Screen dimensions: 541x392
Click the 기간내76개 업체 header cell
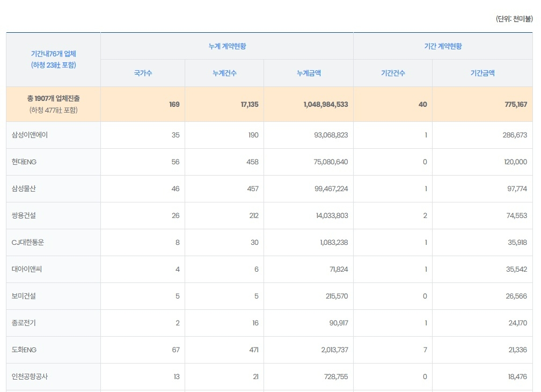click(x=54, y=59)
